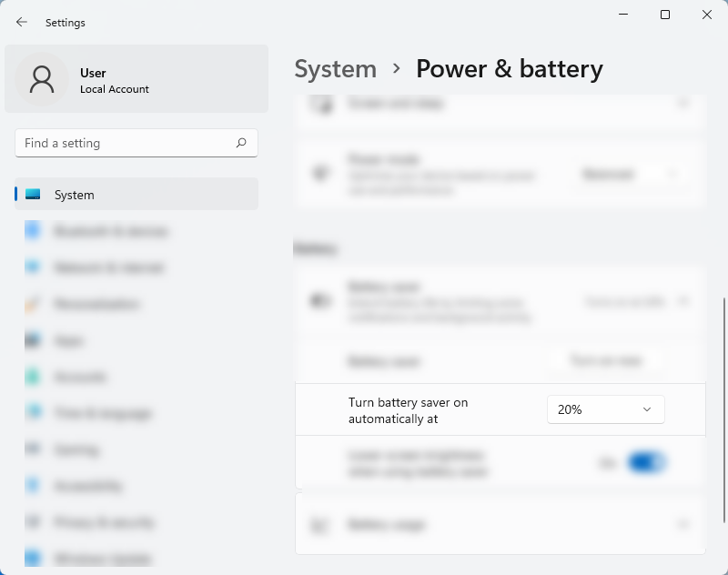Open the Power mode dropdown
The width and height of the screenshot is (728, 575).
click(x=631, y=173)
